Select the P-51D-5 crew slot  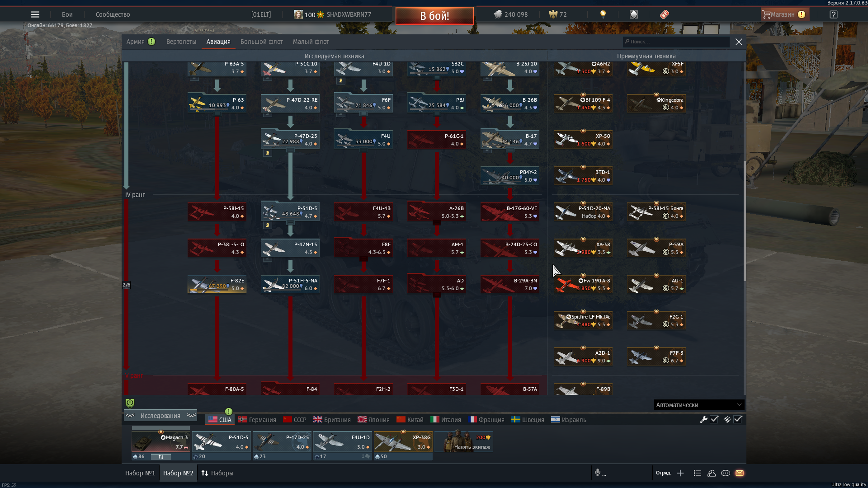(x=222, y=441)
